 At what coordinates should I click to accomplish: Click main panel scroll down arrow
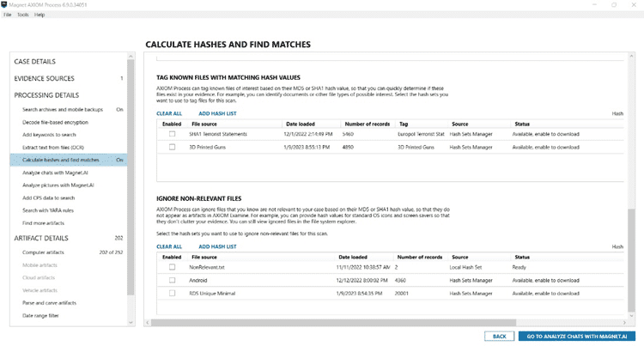click(631, 315)
